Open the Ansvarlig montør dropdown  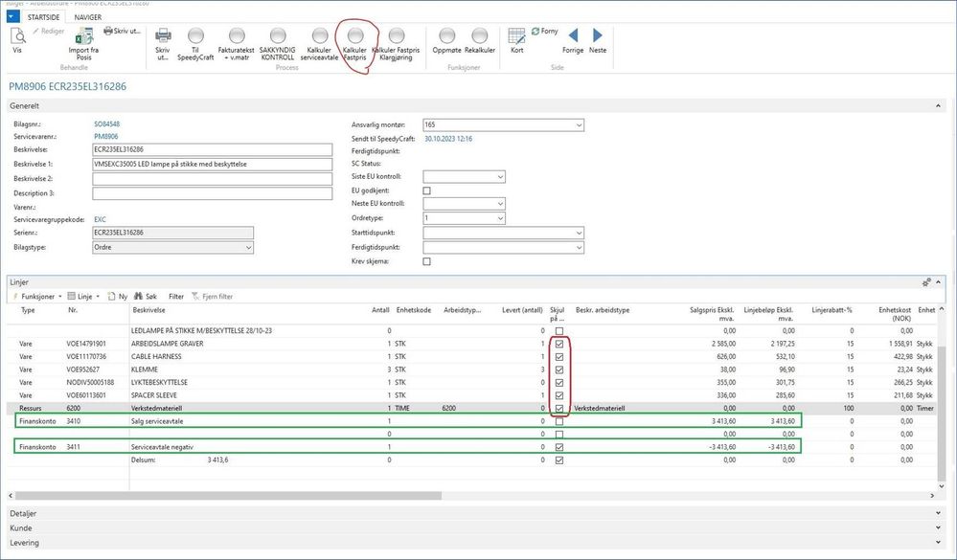tap(578, 125)
